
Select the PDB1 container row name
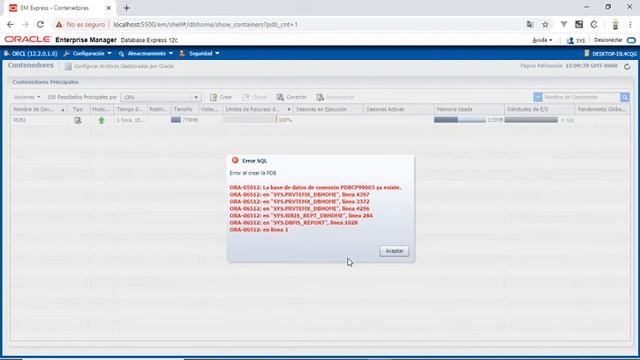point(20,120)
